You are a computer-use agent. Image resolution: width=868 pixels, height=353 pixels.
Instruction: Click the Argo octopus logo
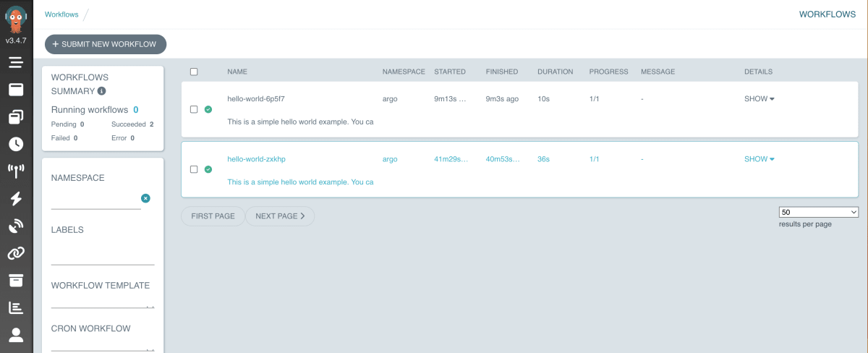coord(16,18)
